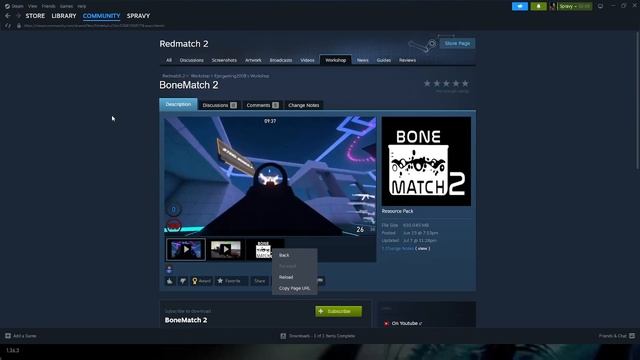Click the Share button

pos(260,281)
